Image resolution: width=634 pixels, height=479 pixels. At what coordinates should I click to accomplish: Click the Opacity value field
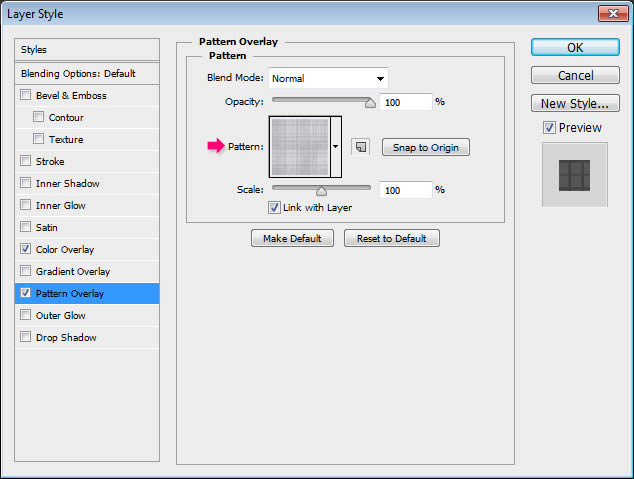[x=406, y=102]
